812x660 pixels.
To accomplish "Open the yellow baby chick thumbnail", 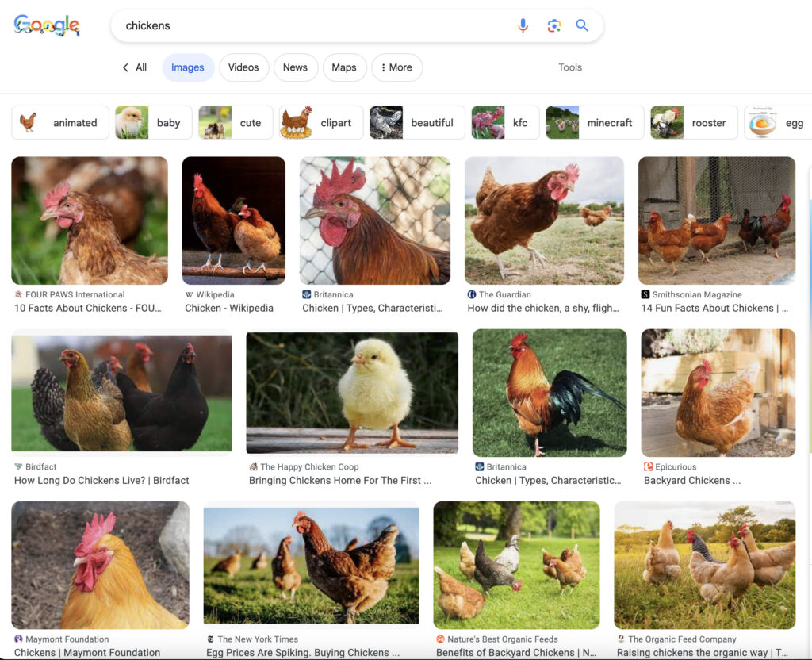I will (352, 393).
